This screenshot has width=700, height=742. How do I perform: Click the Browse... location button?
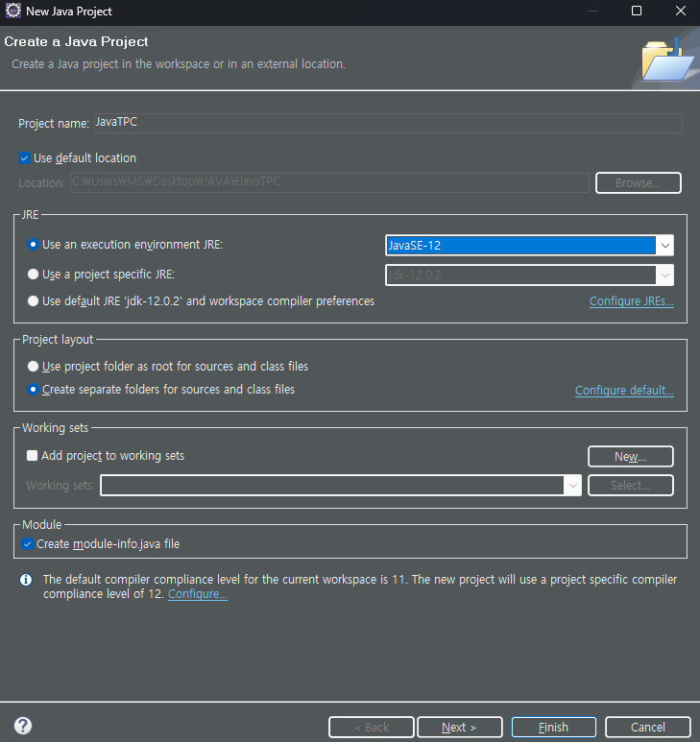[x=638, y=183]
